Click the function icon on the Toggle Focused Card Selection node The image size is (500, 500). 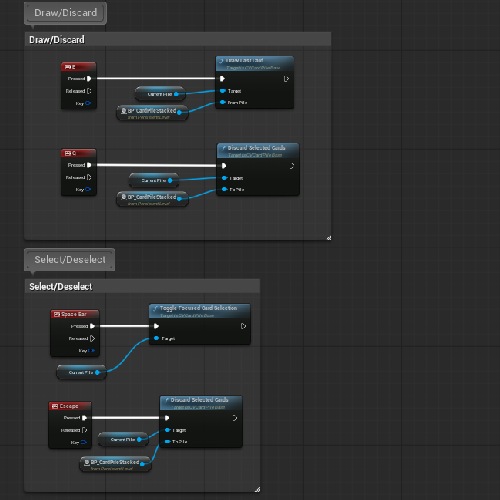tap(155, 308)
